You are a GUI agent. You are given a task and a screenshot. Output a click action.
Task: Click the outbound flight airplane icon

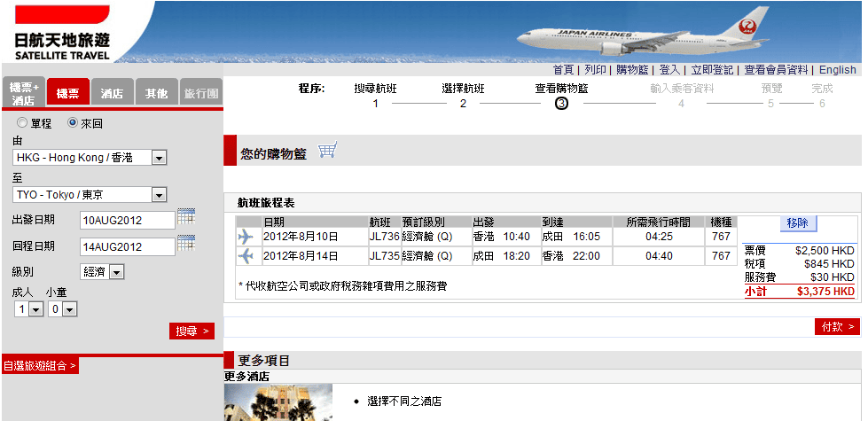[x=246, y=237]
